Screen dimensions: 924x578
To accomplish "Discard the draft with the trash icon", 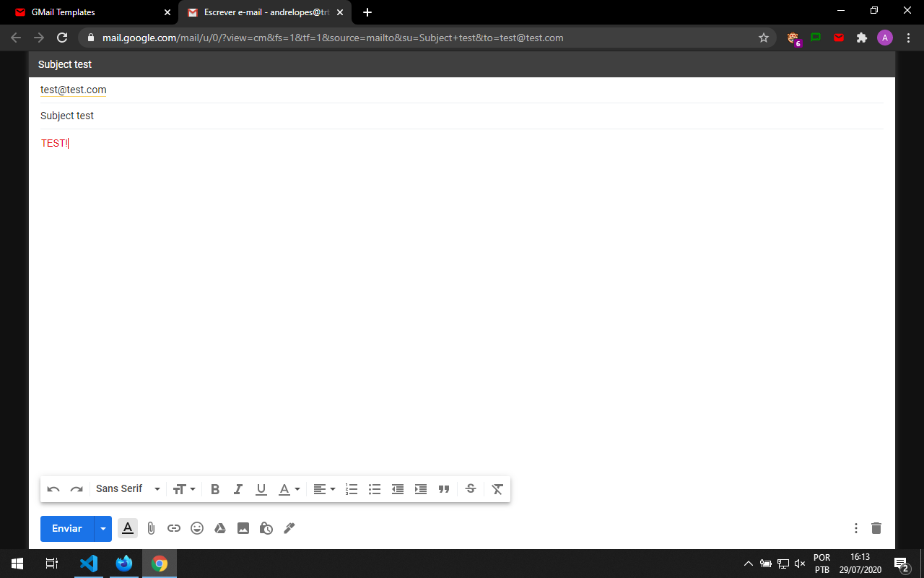I will point(876,528).
